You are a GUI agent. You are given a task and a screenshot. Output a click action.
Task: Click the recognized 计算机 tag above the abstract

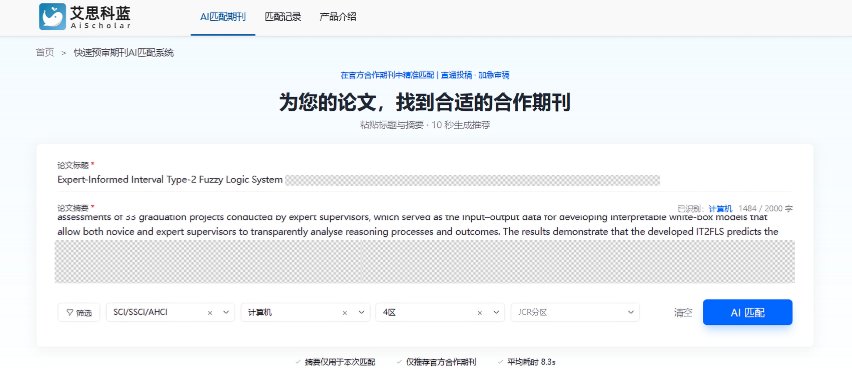coord(721,209)
